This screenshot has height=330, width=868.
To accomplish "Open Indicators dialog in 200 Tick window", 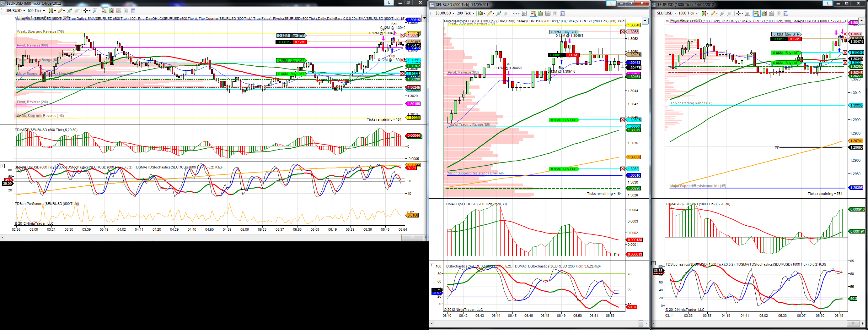I will pos(548,13).
